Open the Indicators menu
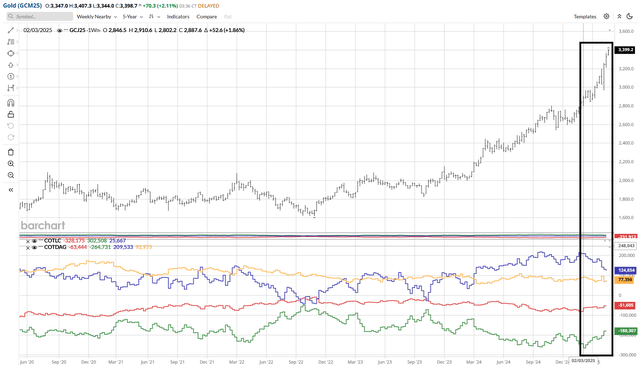Viewport: 640px width, 365px height. click(178, 17)
